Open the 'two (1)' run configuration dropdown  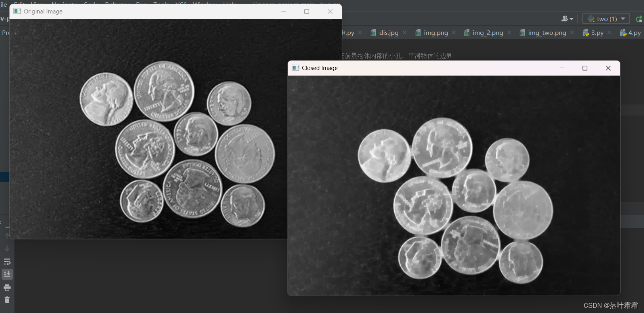[x=606, y=19]
